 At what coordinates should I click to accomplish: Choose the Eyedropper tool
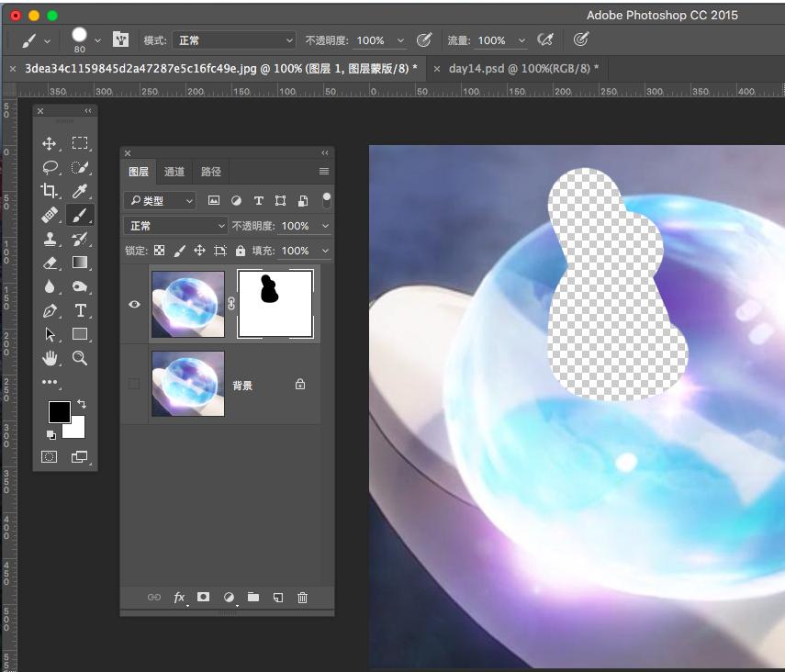coord(80,191)
